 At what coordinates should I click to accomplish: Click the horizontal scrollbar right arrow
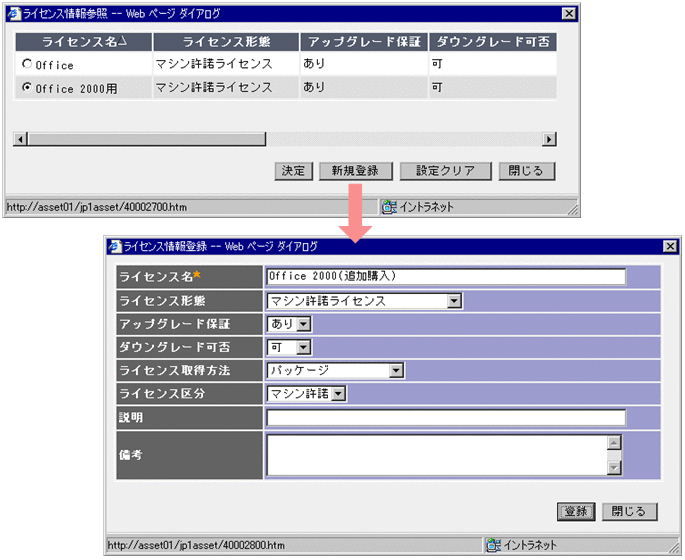click(x=549, y=139)
